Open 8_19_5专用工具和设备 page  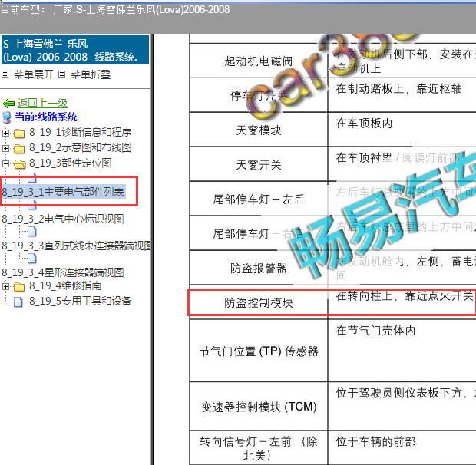(80, 302)
